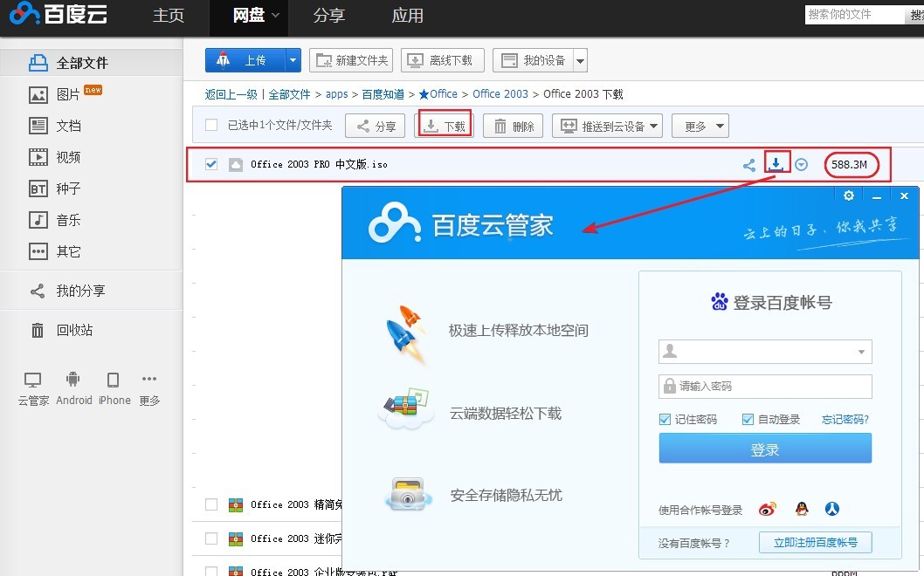924x576 pixels.
Task: Click the 删除 delete toolbar button
Action: 513,126
